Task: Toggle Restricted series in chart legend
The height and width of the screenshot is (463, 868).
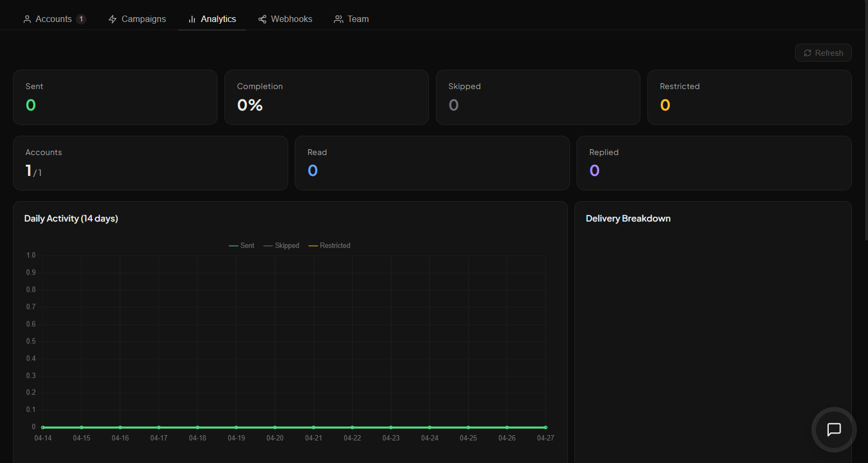Action: pyautogui.click(x=330, y=246)
